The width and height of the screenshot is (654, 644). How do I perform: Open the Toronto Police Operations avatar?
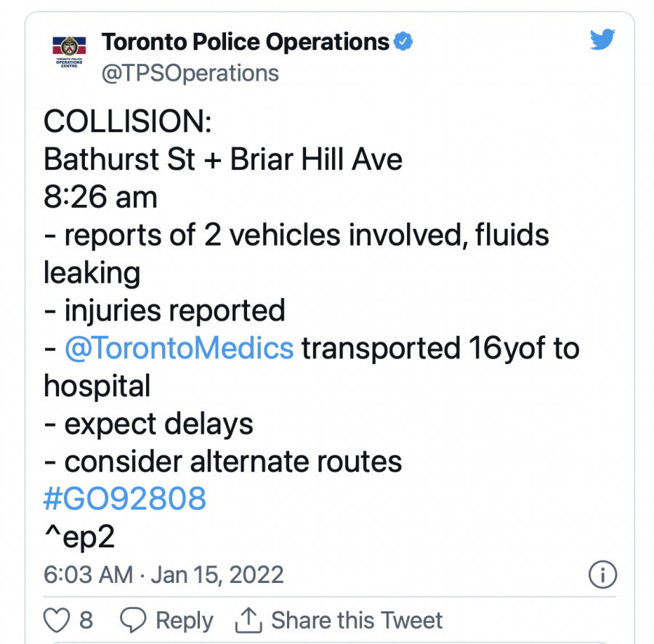[70, 53]
